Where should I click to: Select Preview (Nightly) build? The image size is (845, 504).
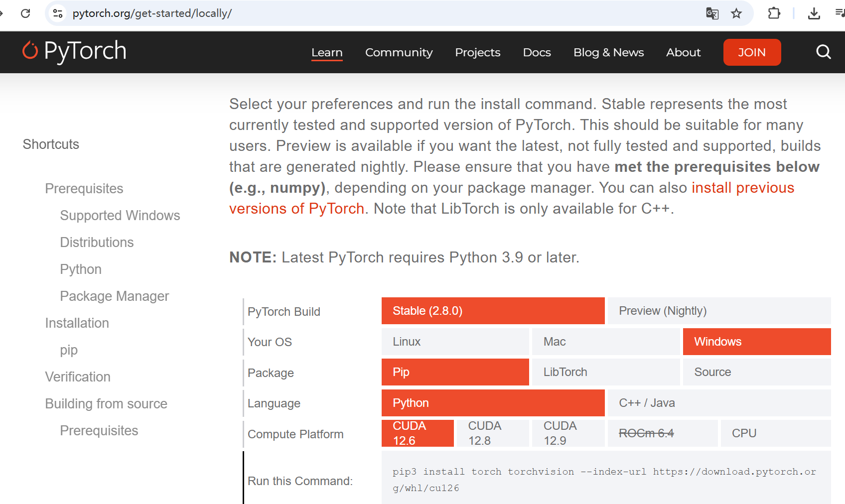tap(719, 311)
